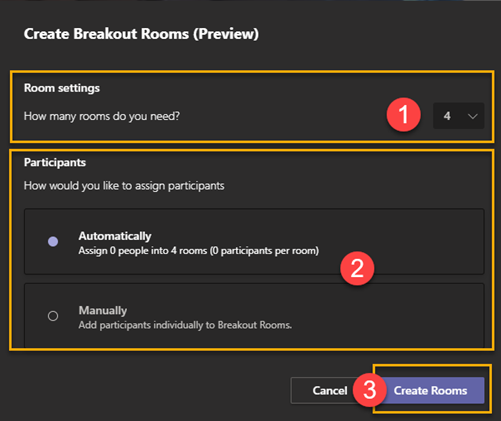Click the Create Rooms button
Viewport: 501px width, 421px height.
pyautogui.click(x=430, y=390)
